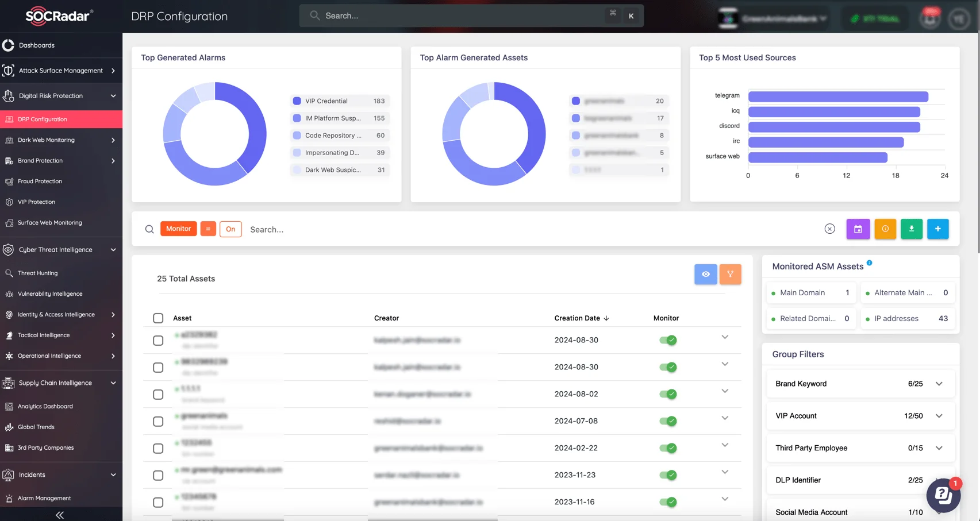Viewport: 980px width, 521px height.
Task: Click the On filter value tag
Action: pos(230,229)
